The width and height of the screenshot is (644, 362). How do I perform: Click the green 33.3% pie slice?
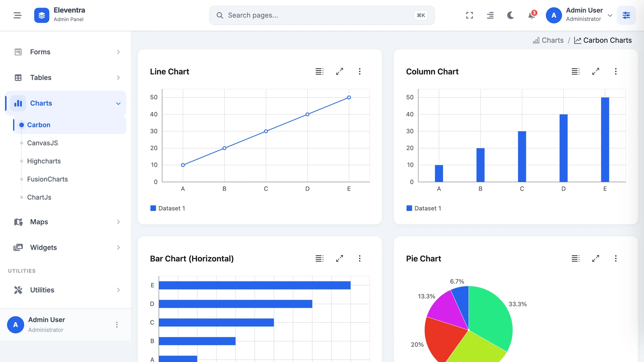(491, 315)
